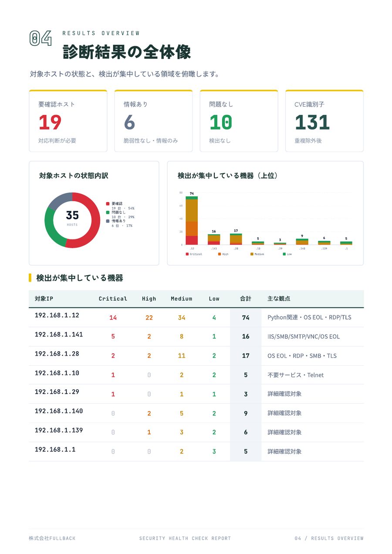Open the 情報あり card showing 6

(153, 121)
